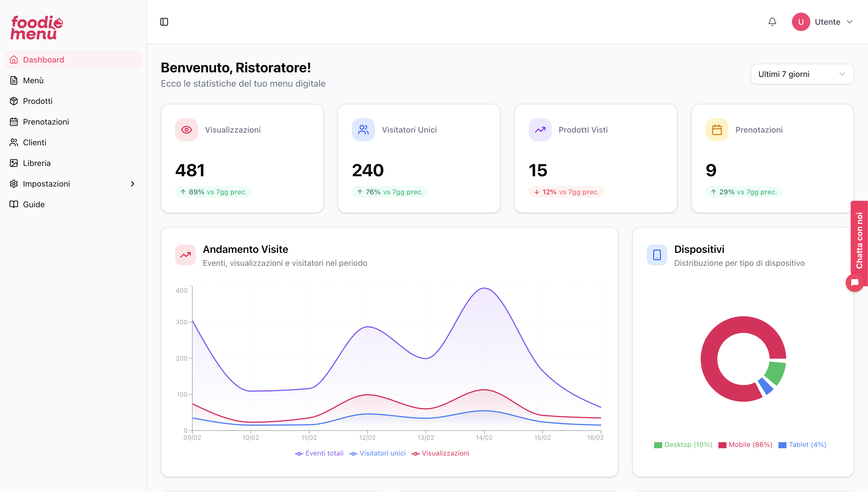
Task: Expand the Impostazioni submenu chevron
Action: (x=132, y=184)
